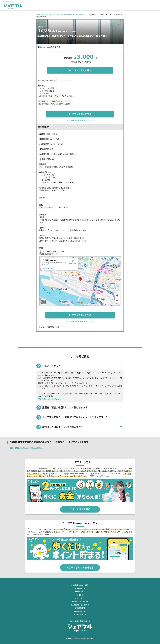This screenshot has height=644, width=160.
Task: Click the Directions icon on the map
Action: [x=73, y=261]
